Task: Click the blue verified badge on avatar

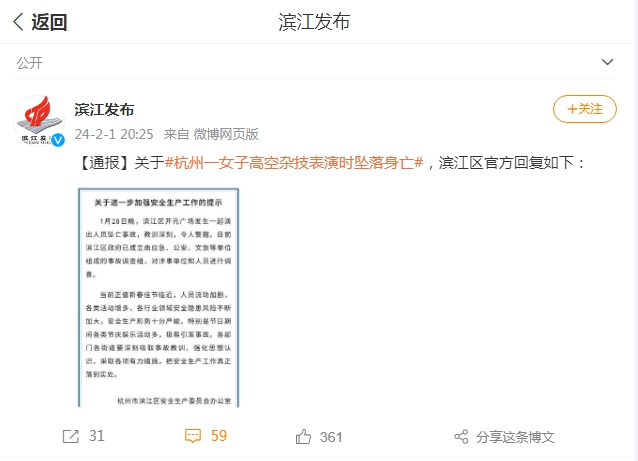Action: coord(58,140)
